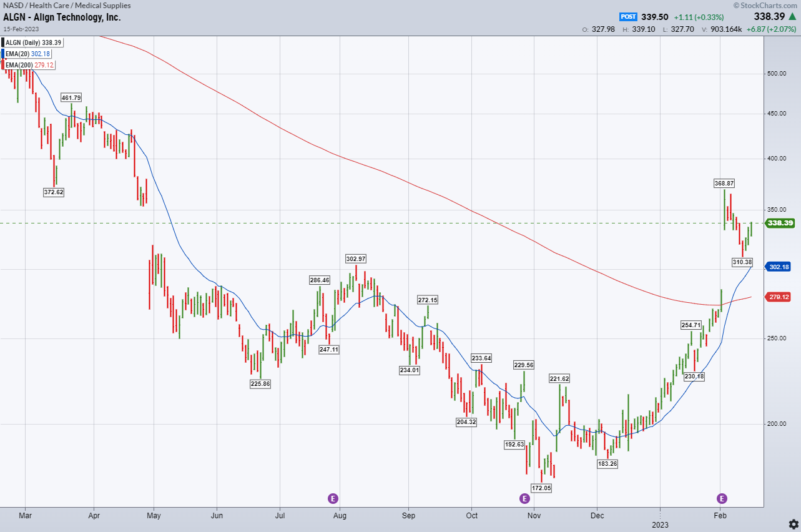Click the 272.15 high price label

[x=428, y=300]
